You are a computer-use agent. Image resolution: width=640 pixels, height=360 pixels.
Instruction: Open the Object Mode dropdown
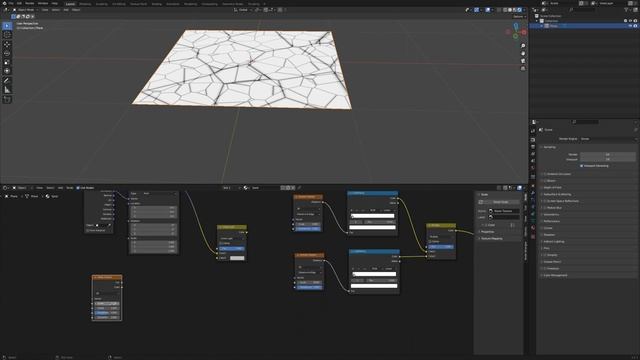coord(25,10)
